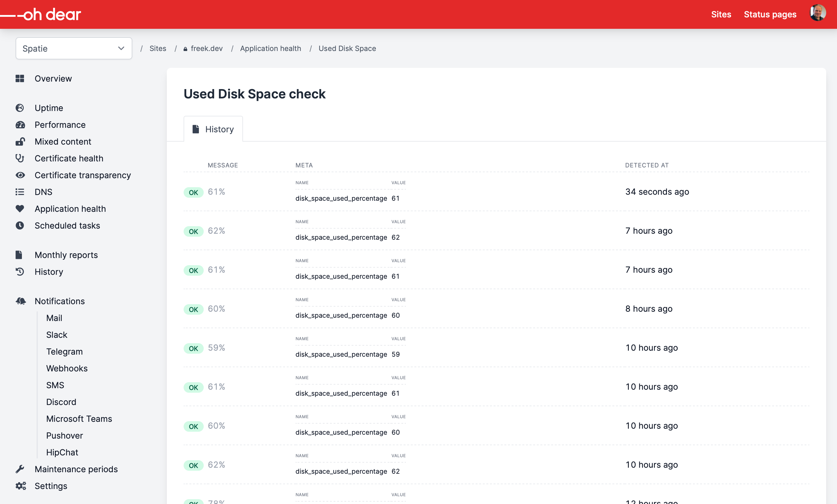
Task: Open the Sites page in header
Action: click(x=721, y=14)
